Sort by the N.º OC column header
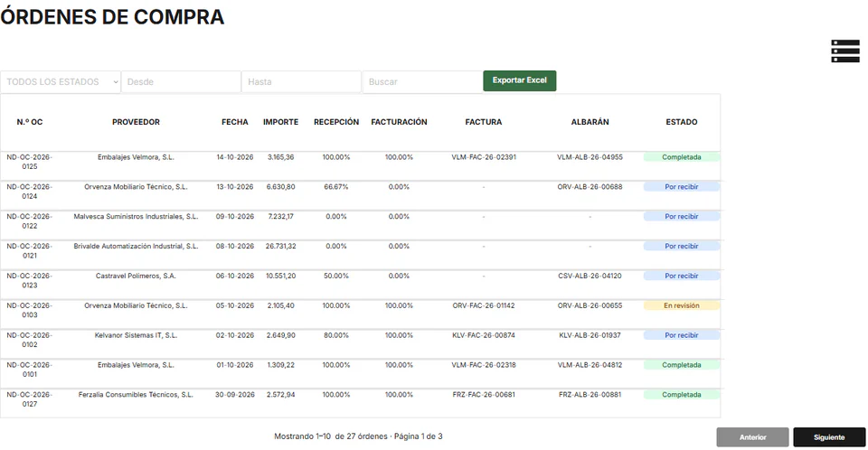Image resolution: width=868 pixels, height=450 pixels. [30, 122]
